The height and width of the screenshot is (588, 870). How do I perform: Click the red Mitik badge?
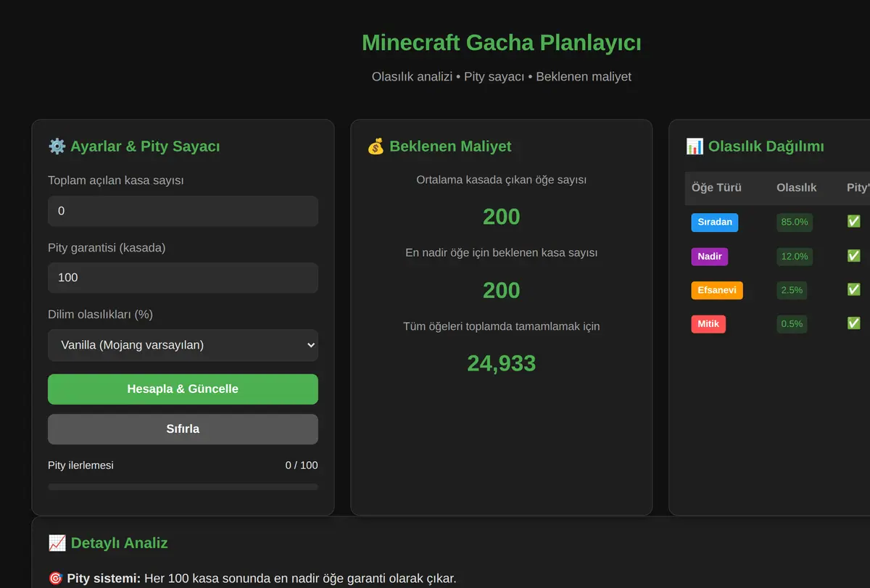tap(708, 324)
